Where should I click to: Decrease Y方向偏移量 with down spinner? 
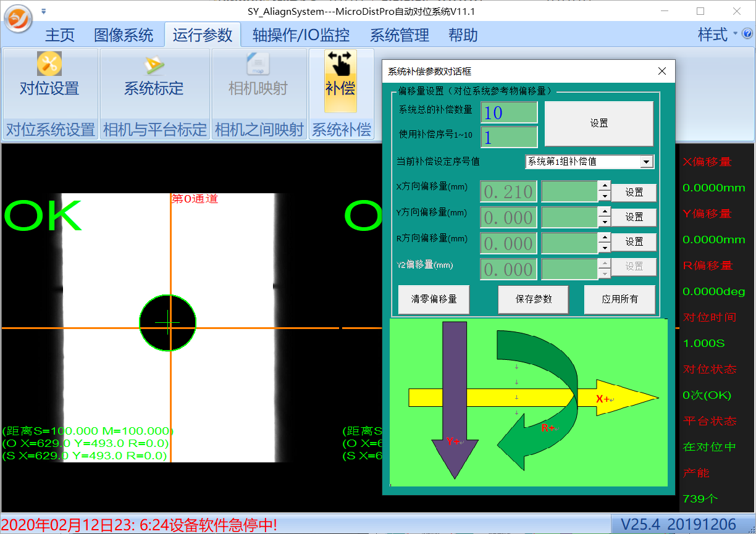click(x=605, y=223)
